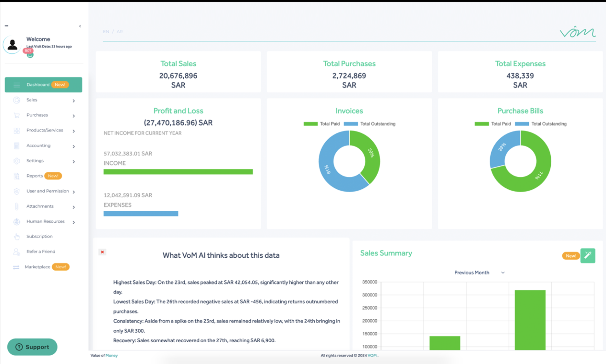Click the Support button
606x364 pixels.
pyautogui.click(x=32, y=347)
